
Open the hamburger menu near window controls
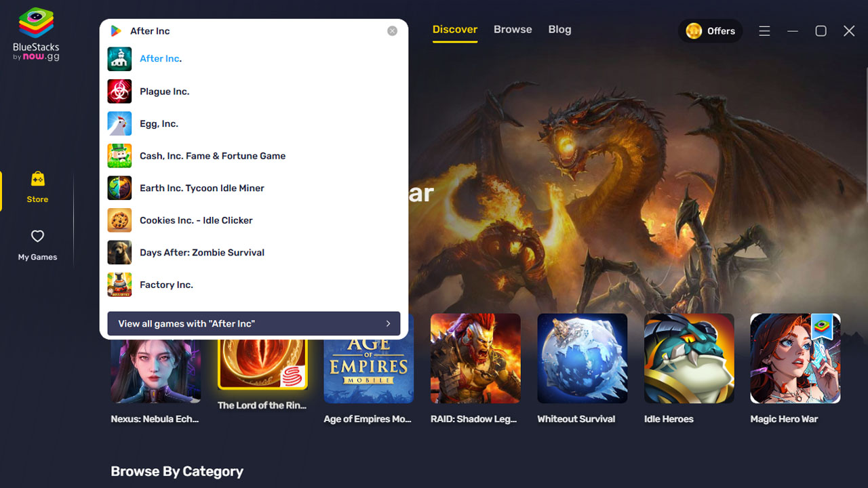coord(764,30)
